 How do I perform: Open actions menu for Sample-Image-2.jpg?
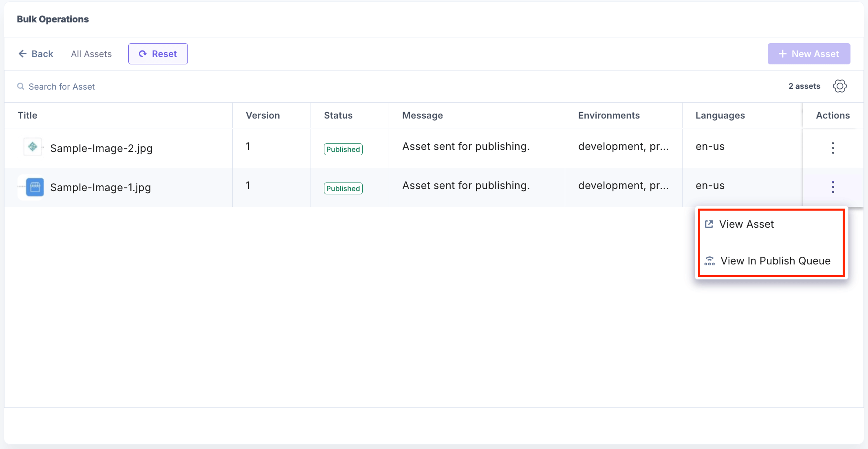pyautogui.click(x=833, y=148)
